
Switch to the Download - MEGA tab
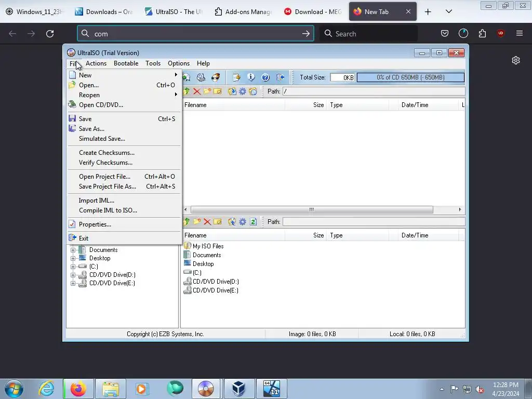click(x=312, y=11)
